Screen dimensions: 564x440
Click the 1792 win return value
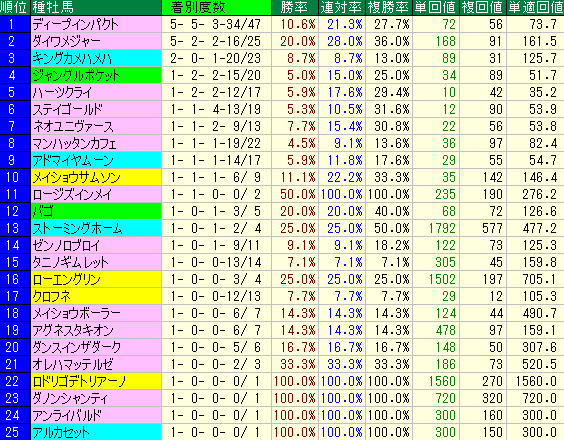click(x=442, y=228)
